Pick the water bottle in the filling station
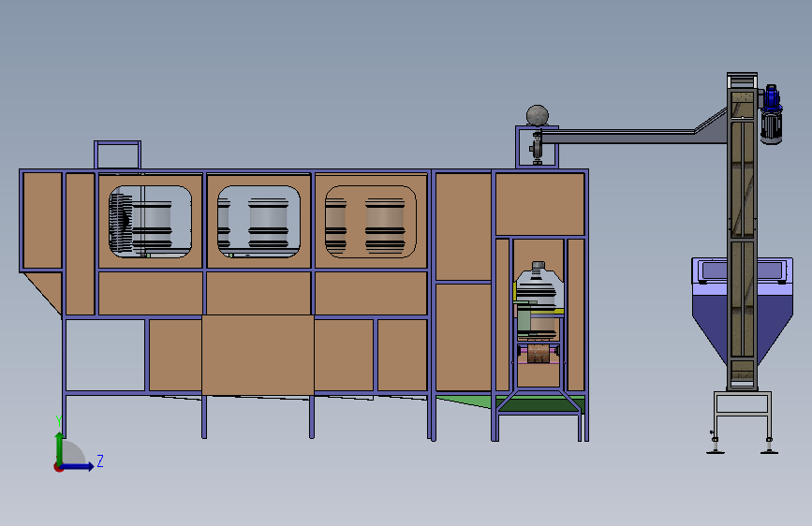The width and height of the screenshot is (812, 526). [x=539, y=300]
